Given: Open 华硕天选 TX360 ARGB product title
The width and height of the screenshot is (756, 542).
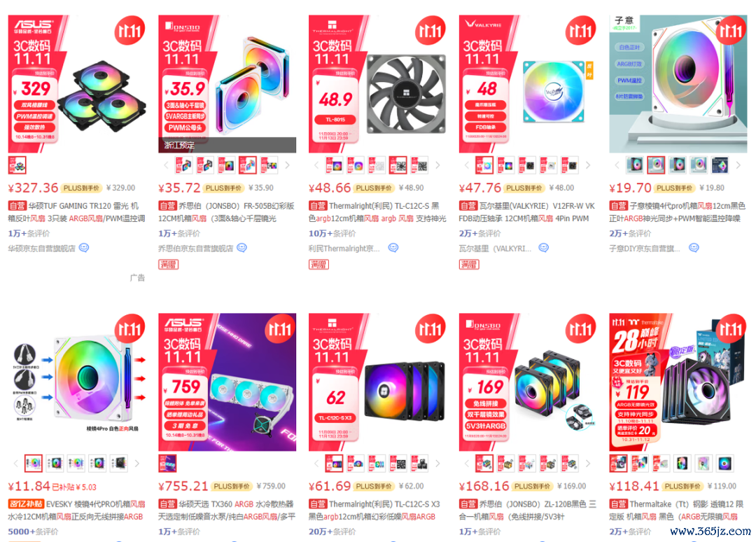Looking at the screenshot, I should coord(227,510).
